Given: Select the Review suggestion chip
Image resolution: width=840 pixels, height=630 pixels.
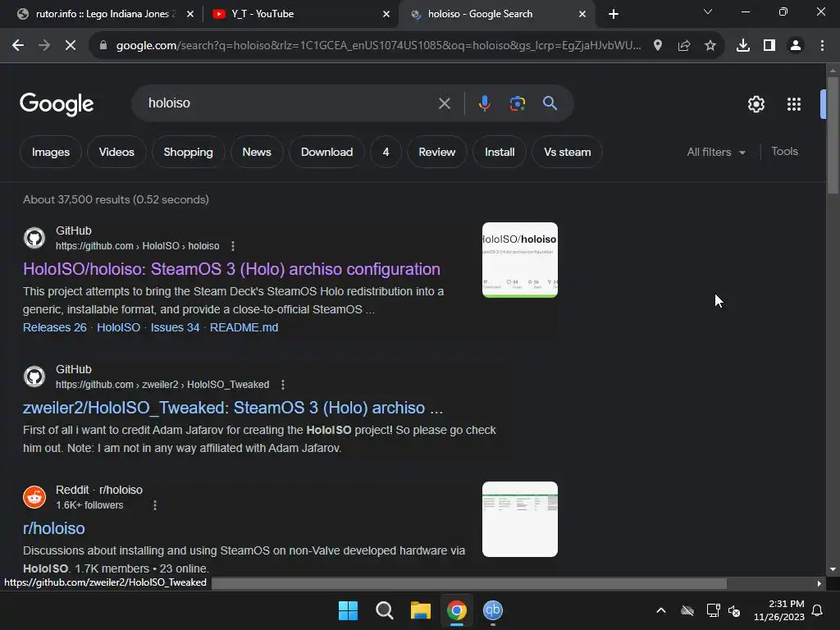Looking at the screenshot, I should coord(437,152).
